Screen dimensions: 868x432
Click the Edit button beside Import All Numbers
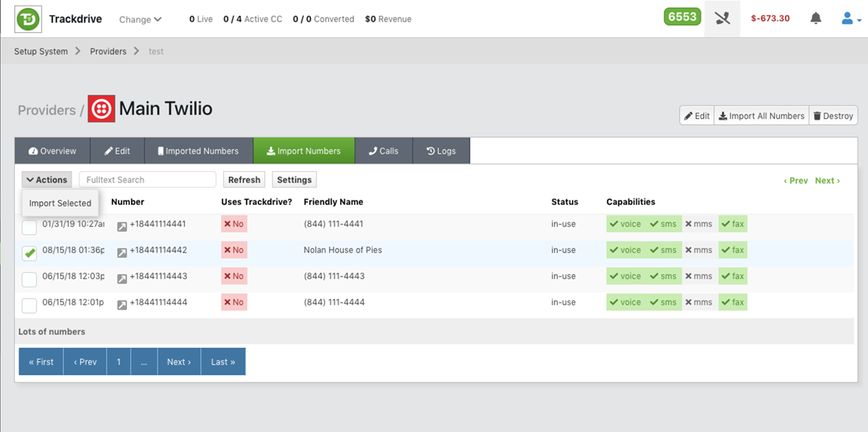pyautogui.click(x=697, y=116)
